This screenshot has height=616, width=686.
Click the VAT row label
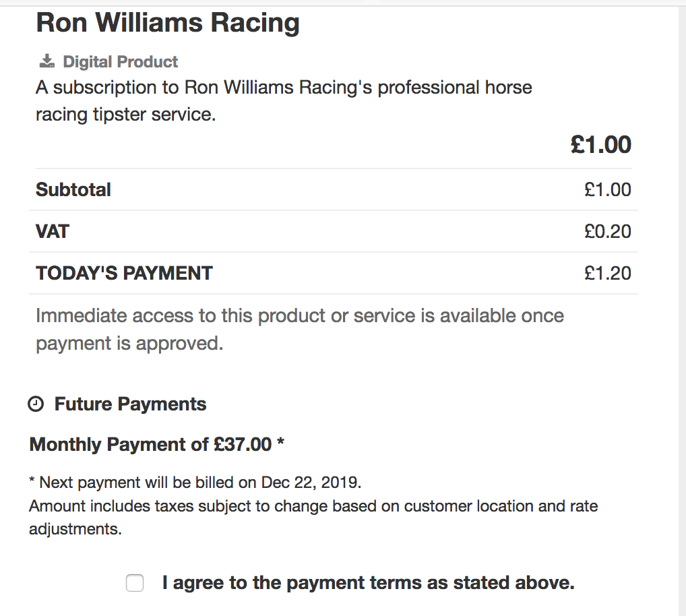tap(53, 231)
